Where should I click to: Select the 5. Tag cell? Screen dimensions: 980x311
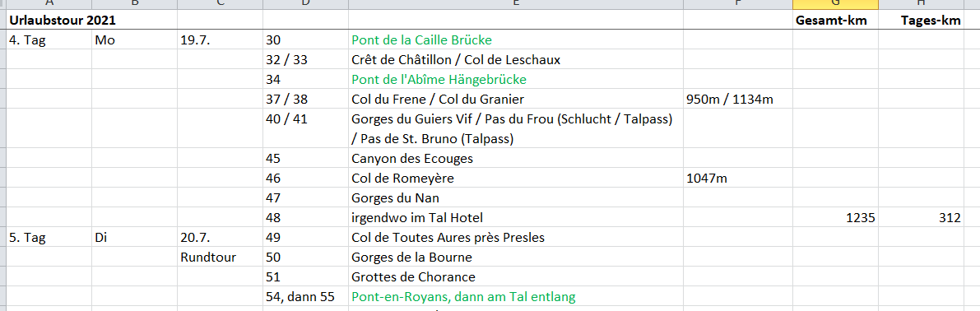pos(49,237)
